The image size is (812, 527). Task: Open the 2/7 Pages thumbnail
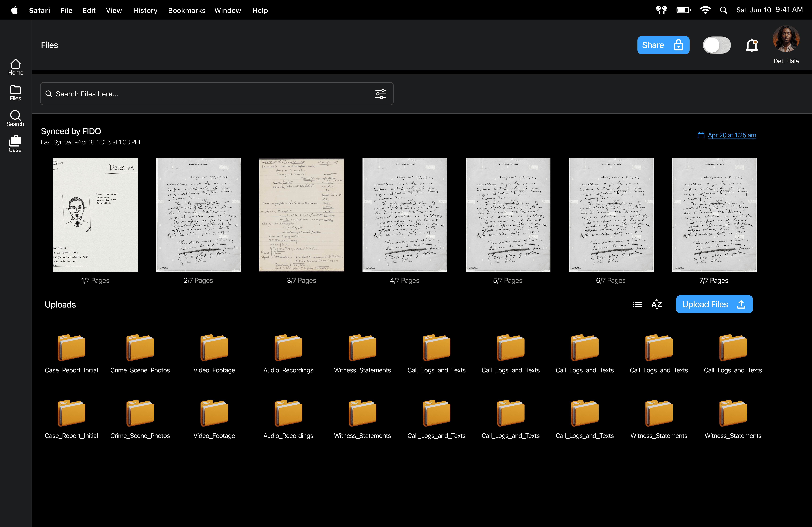click(x=199, y=215)
